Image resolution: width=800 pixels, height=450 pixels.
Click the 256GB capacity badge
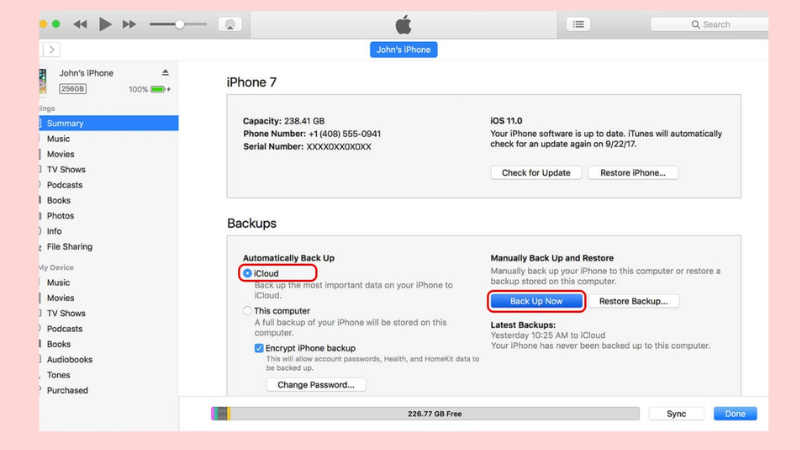[72, 89]
